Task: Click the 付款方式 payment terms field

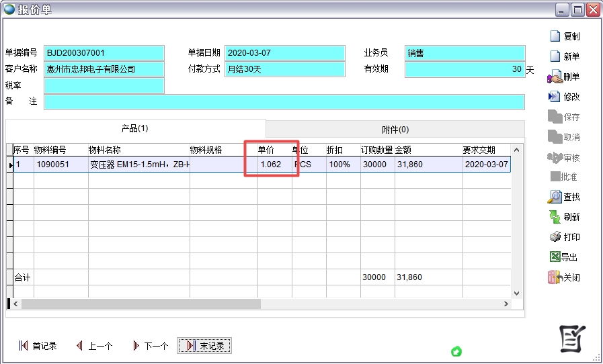Action: [x=284, y=69]
